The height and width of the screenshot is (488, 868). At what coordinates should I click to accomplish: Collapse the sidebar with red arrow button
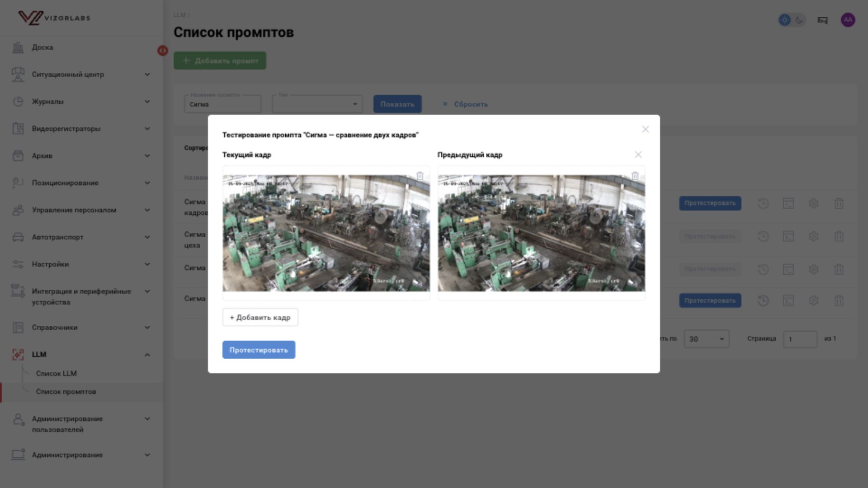[163, 51]
